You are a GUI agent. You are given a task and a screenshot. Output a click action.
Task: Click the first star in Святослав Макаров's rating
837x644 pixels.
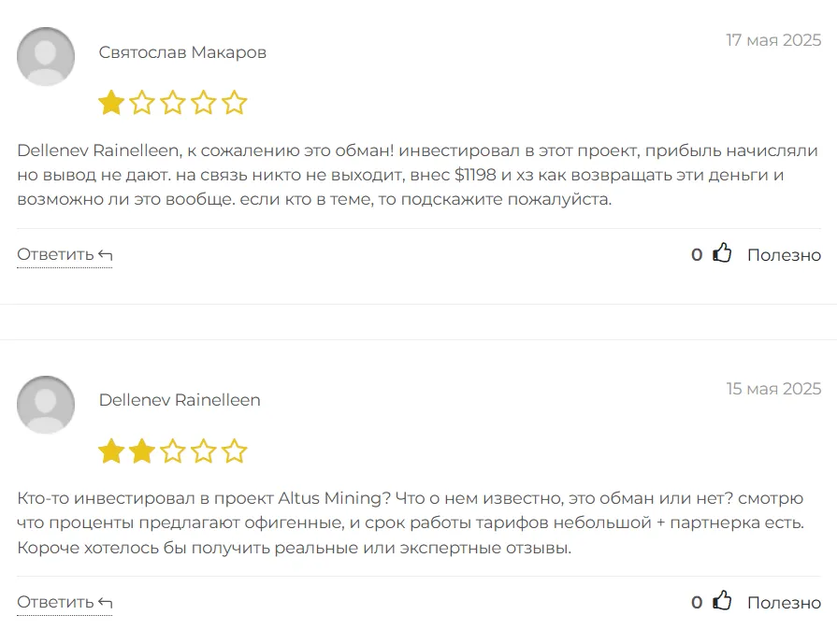coord(111,103)
